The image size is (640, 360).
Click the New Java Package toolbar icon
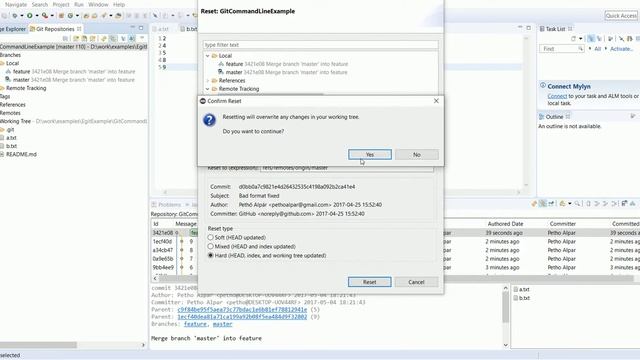click(61, 16)
